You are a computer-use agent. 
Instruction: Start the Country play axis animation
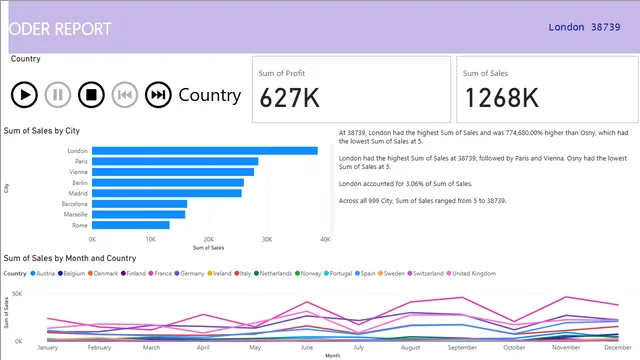click(x=24, y=95)
